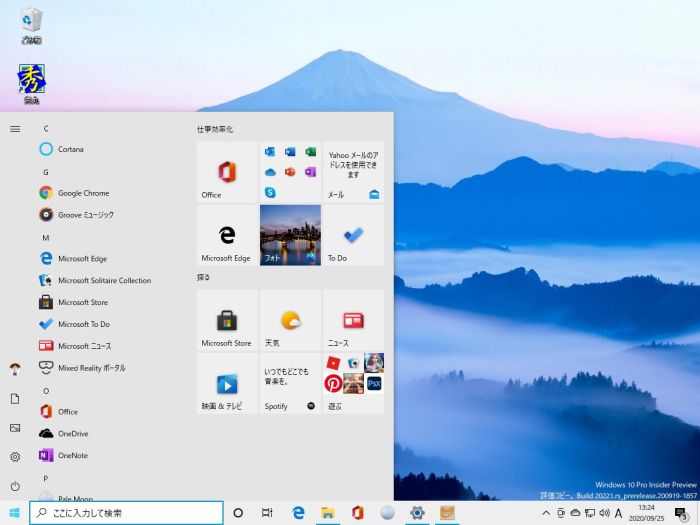Jump to letter M section header
The image size is (700, 525).
pyautogui.click(x=46, y=237)
